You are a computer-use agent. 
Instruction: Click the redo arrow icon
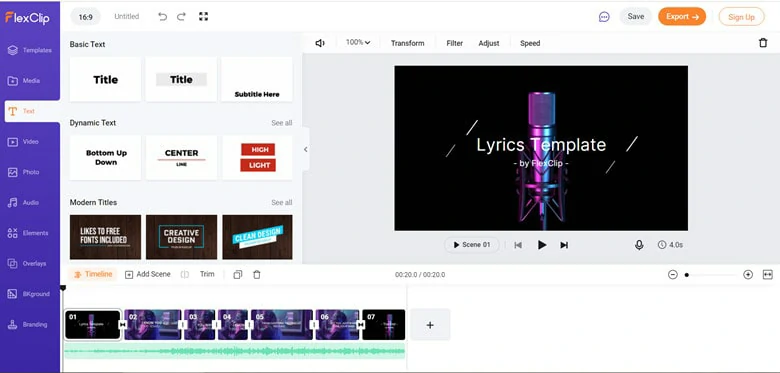pyautogui.click(x=182, y=17)
